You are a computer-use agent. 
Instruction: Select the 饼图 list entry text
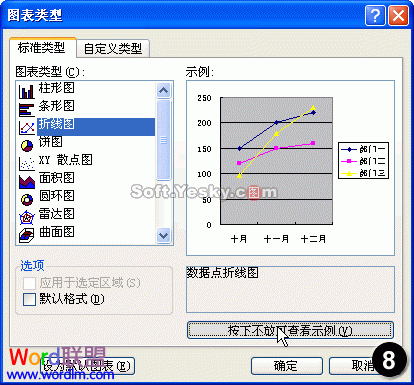[51, 142]
